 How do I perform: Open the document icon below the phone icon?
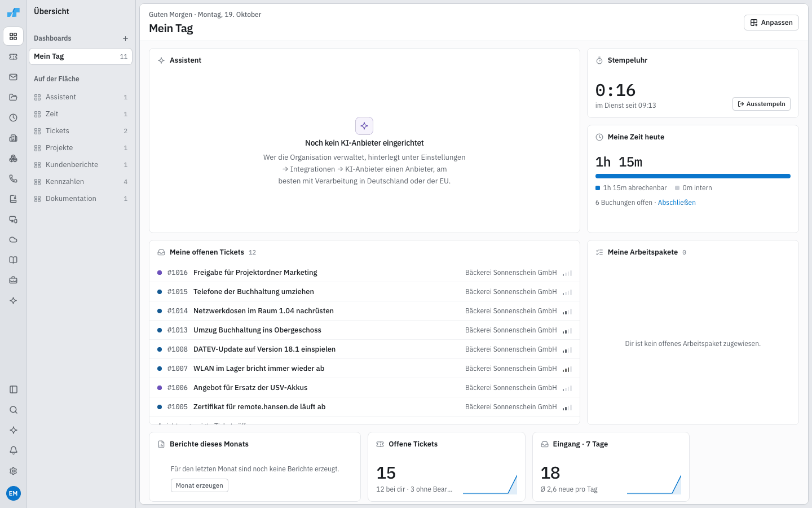[x=14, y=199]
